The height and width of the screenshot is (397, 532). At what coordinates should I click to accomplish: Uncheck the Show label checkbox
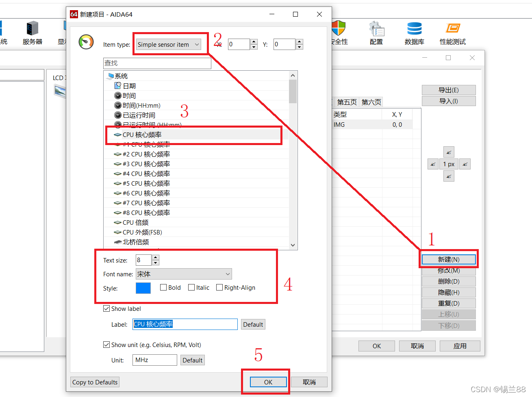tap(106, 308)
